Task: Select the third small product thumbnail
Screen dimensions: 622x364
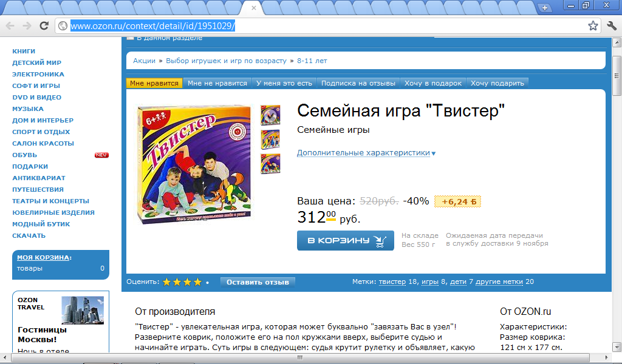Action: [x=270, y=164]
